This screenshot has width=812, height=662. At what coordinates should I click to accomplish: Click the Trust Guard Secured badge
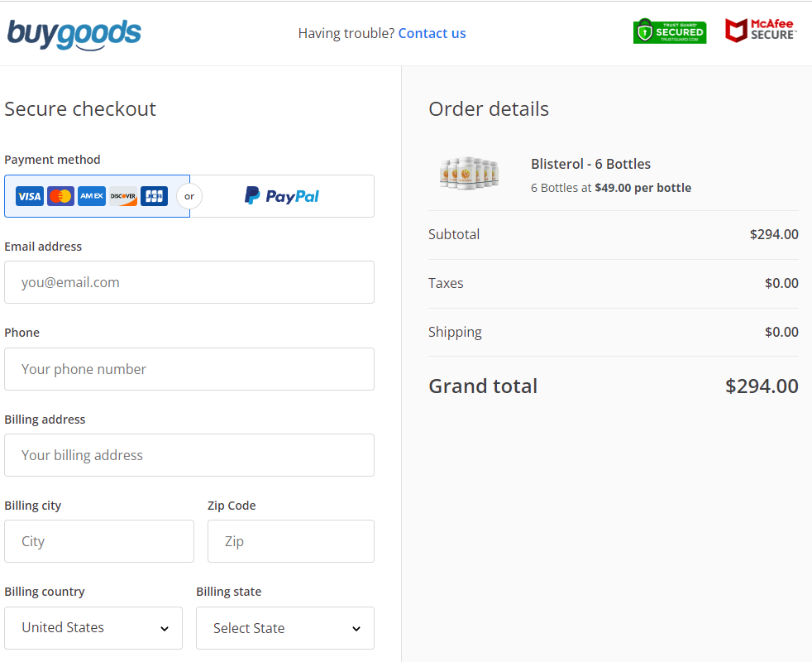tap(670, 31)
